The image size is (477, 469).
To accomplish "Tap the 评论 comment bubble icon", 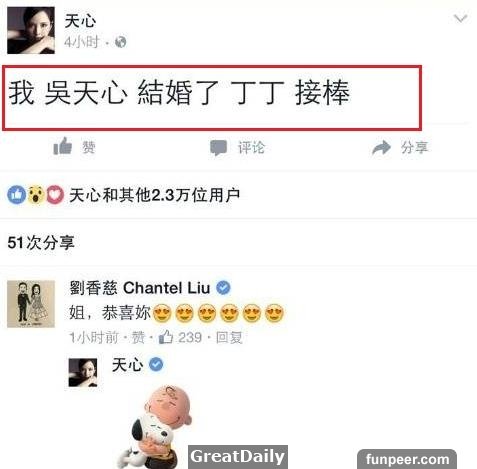I will (x=219, y=148).
